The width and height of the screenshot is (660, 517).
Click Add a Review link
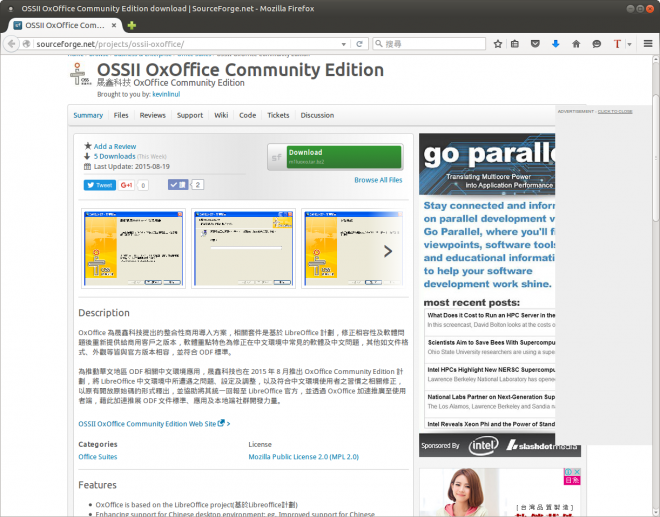[115, 147]
